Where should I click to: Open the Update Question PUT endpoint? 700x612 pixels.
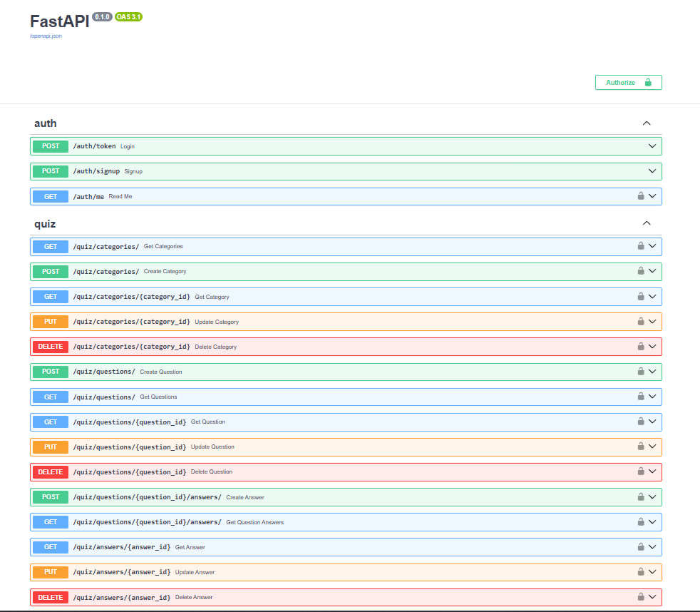point(129,447)
